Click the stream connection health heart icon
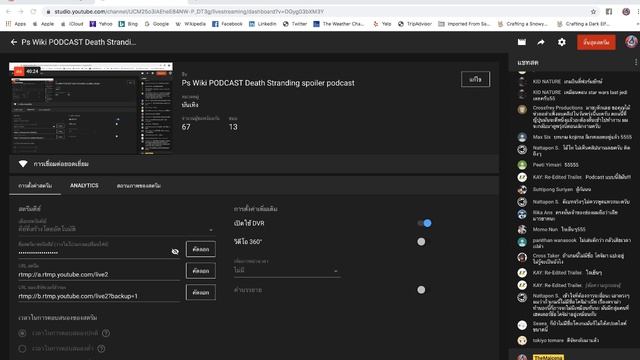Screen dimensions: 640x360 click(x=23, y=164)
